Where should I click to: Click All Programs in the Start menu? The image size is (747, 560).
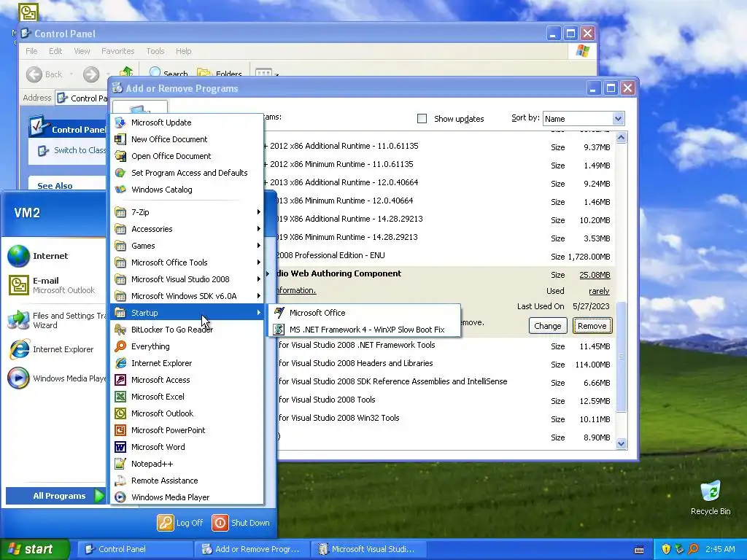pyautogui.click(x=55, y=496)
